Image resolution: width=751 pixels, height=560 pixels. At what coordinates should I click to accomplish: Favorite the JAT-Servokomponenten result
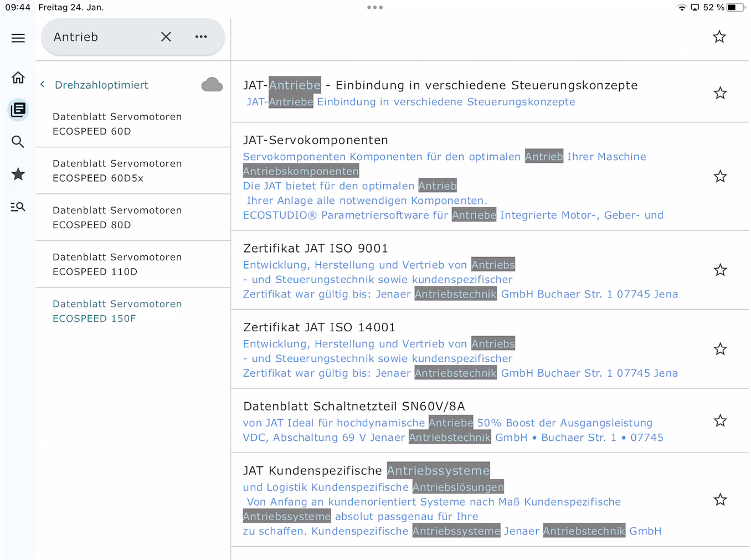pos(720,176)
